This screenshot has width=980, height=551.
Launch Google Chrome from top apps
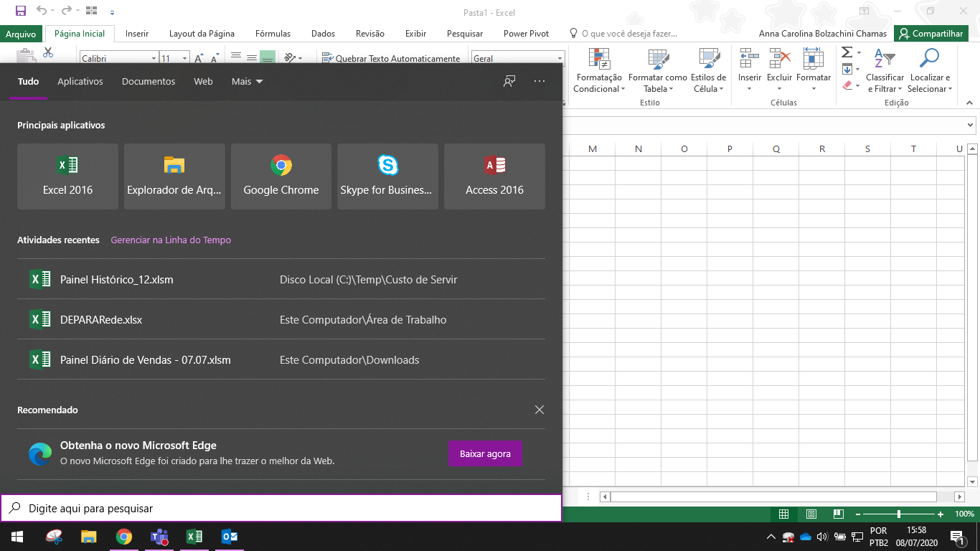(281, 176)
